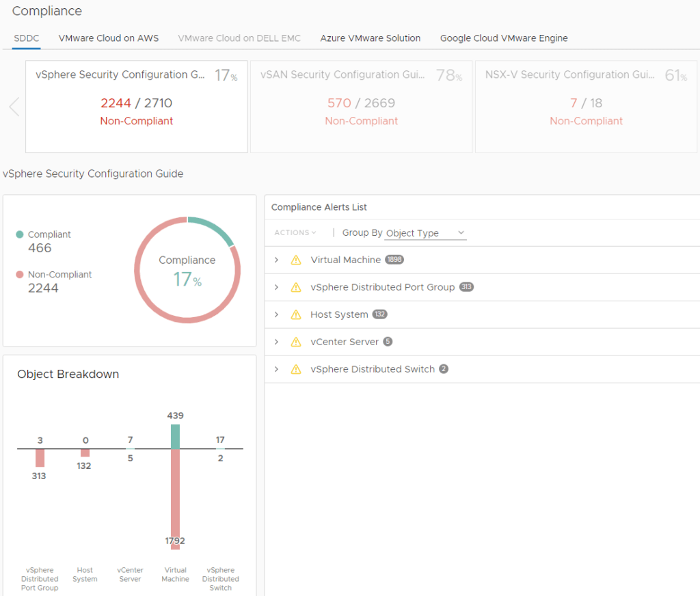The image size is (700, 596).
Task: Open the Group By Object Type dropdown
Action: pos(425,232)
